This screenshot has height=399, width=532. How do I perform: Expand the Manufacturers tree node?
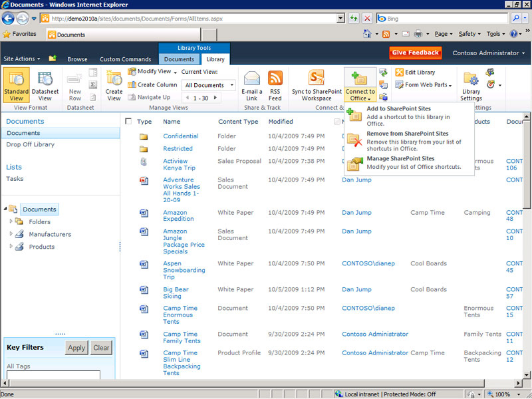(x=11, y=234)
